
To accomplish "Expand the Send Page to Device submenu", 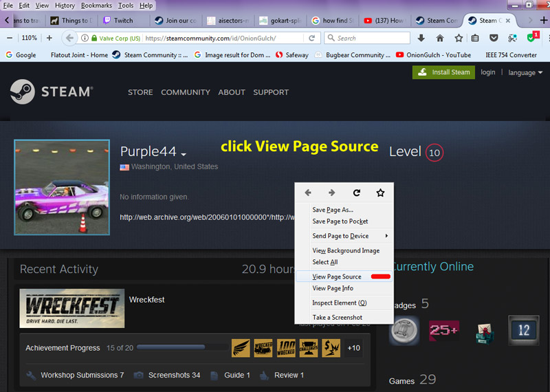I will coord(344,236).
